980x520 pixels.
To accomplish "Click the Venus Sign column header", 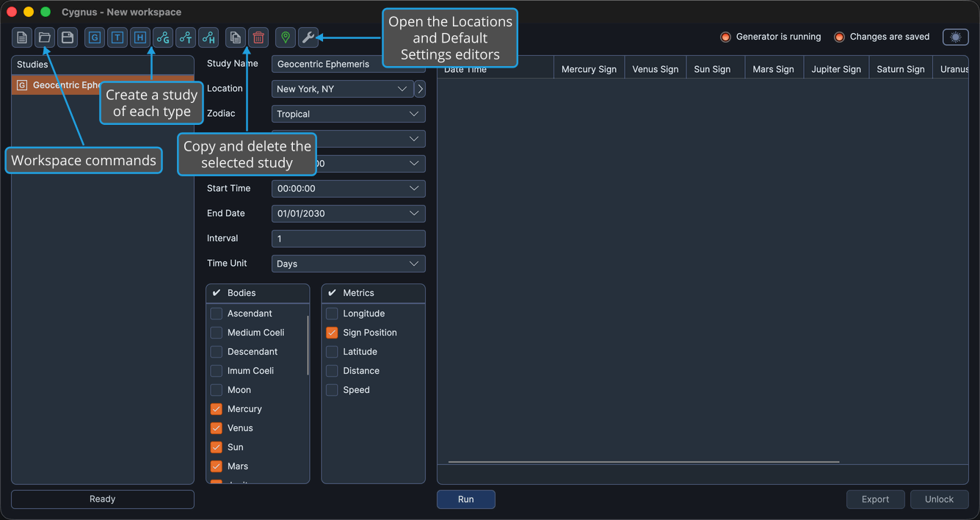I will tap(656, 69).
